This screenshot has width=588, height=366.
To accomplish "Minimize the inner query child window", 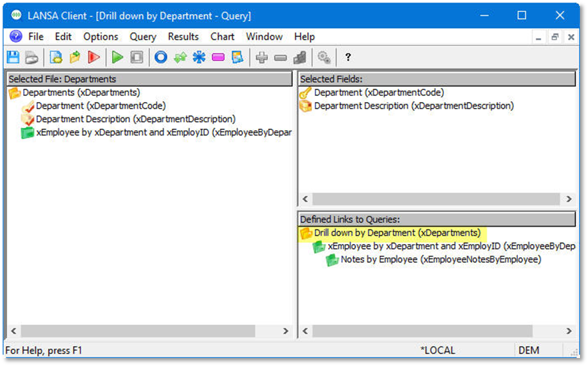I will [x=539, y=37].
